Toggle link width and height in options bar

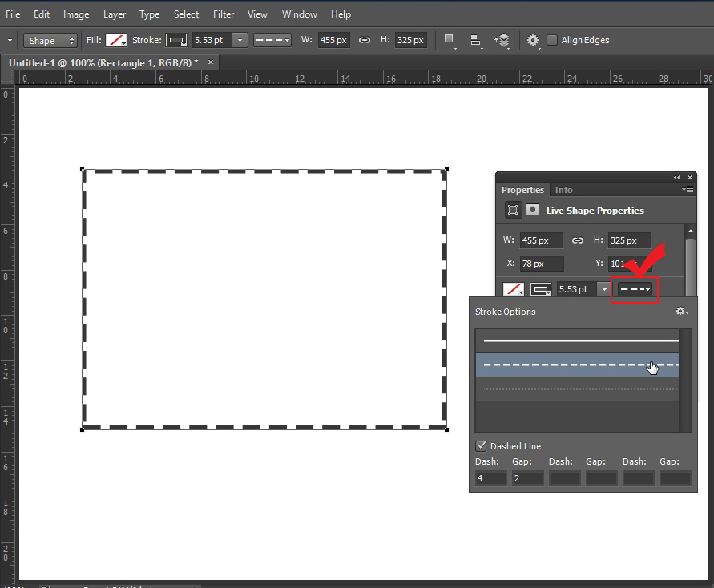(x=365, y=40)
